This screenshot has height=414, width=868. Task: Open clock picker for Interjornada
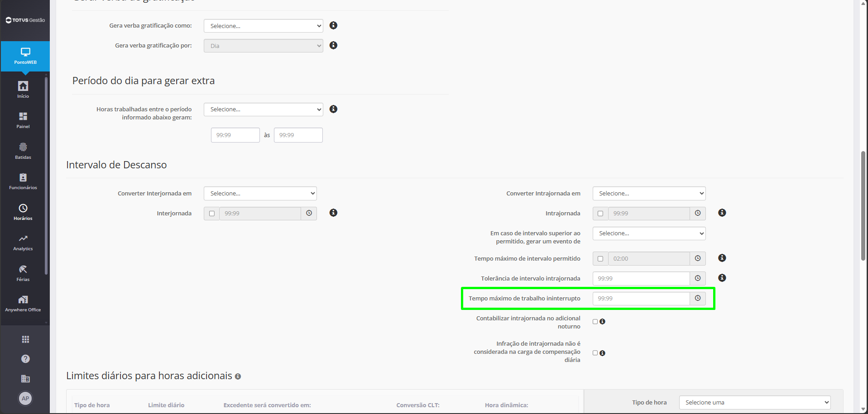(309, 213)
